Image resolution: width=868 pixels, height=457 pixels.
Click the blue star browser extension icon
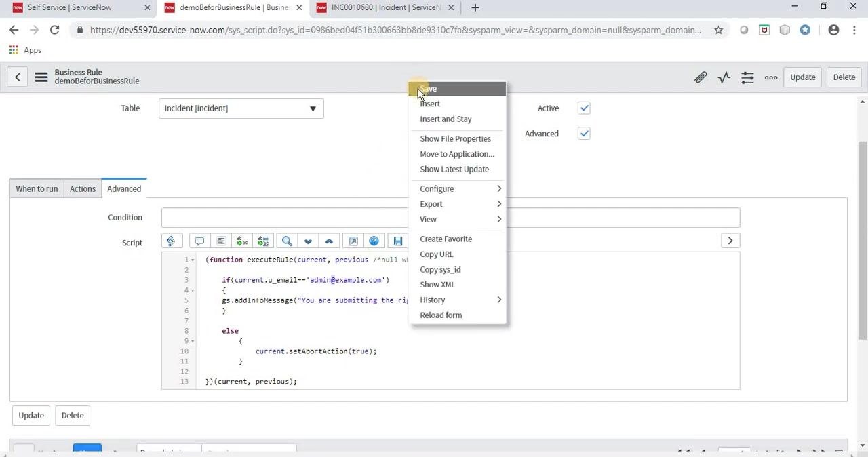pyautogui.click(x=805, y=30)
